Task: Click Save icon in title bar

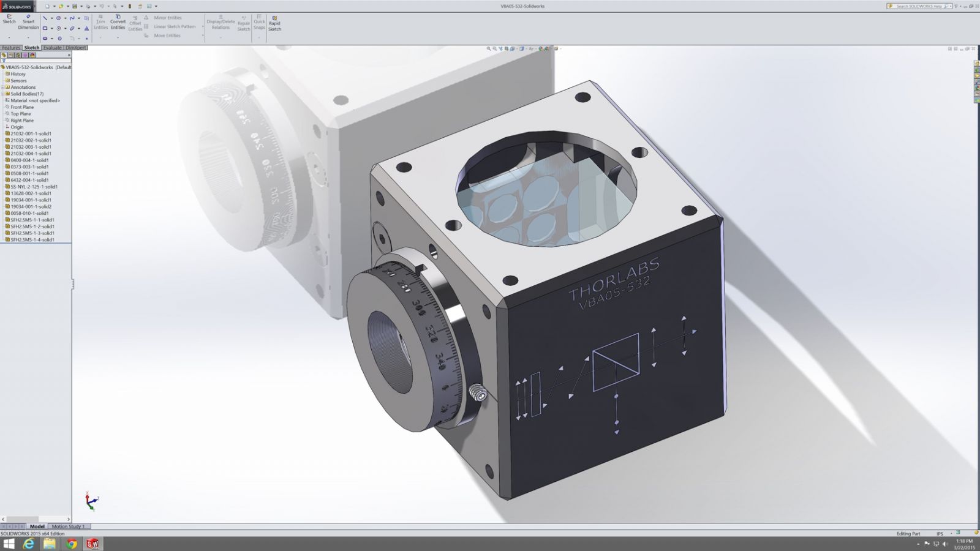Action: click(x=75, y=6)
